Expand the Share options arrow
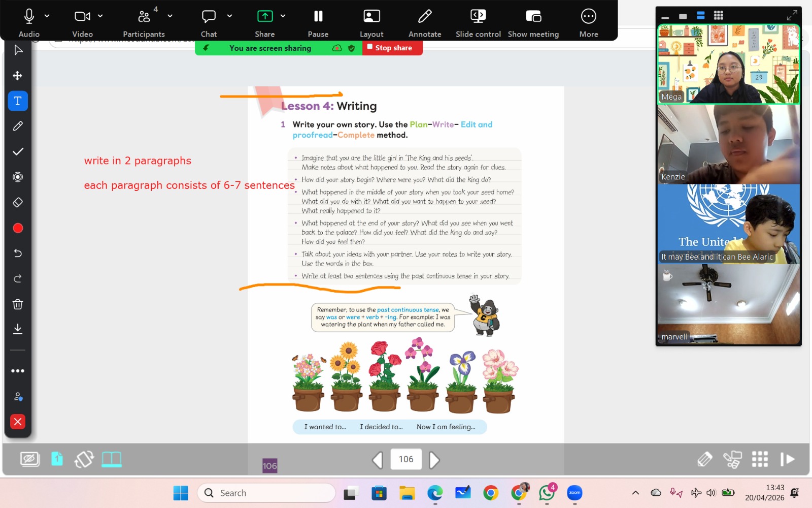Screen dimensions: 812x508 click(283, 16)
